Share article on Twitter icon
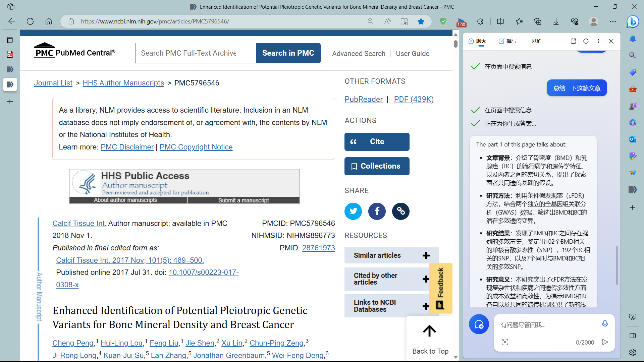644x362 pixels. 353,211
